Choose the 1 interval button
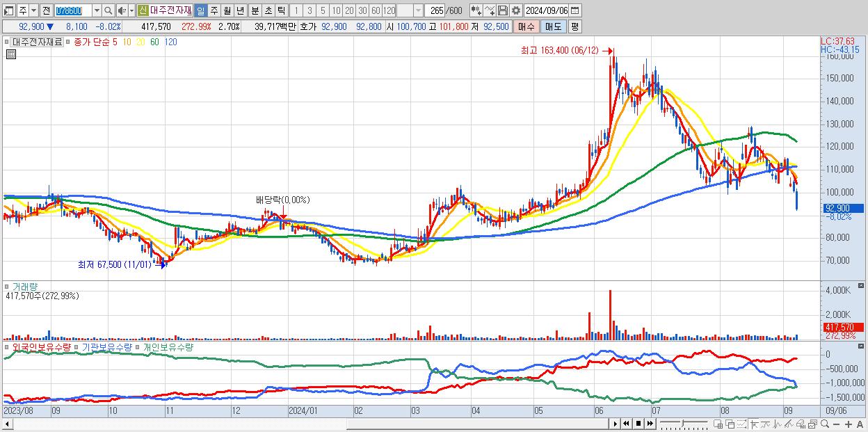Screen dimensions: 868x432 (x=296, y=11)
